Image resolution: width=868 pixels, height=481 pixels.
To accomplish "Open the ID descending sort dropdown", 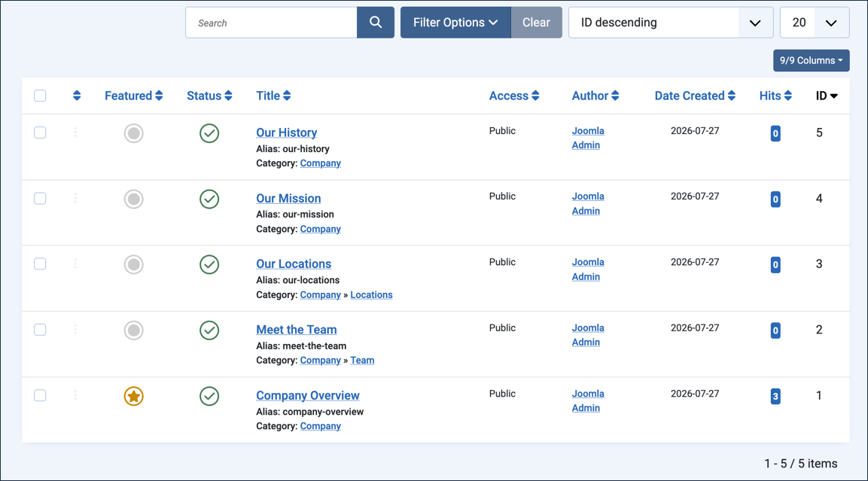I will click(x=671, y=23).
